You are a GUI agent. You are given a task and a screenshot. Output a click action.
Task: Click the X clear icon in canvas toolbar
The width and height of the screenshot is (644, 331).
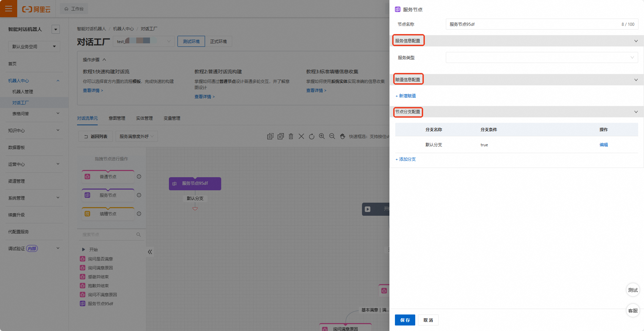coord(301,136)
